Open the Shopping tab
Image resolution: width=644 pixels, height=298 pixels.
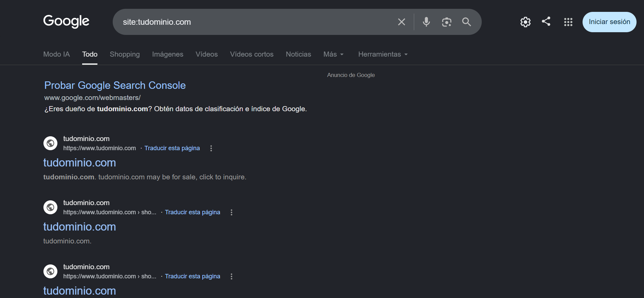click(125, 54)
